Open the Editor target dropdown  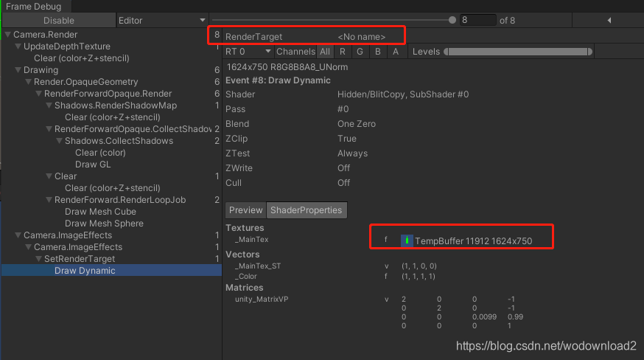pos(162,21)
